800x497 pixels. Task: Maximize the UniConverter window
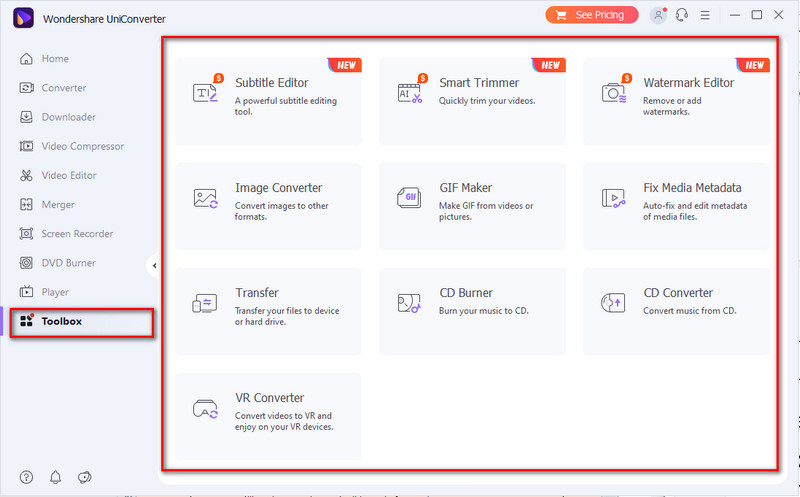click(757, 15)
